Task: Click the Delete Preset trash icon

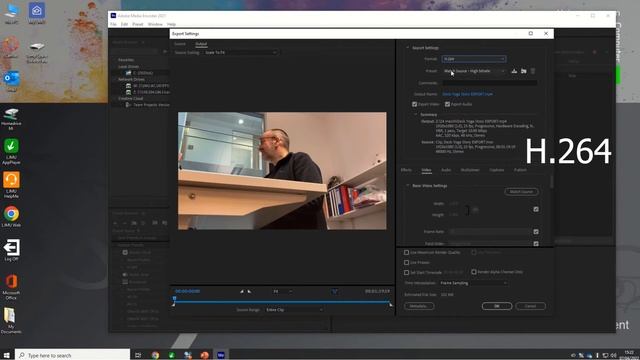Action: (x=533, y=71)
